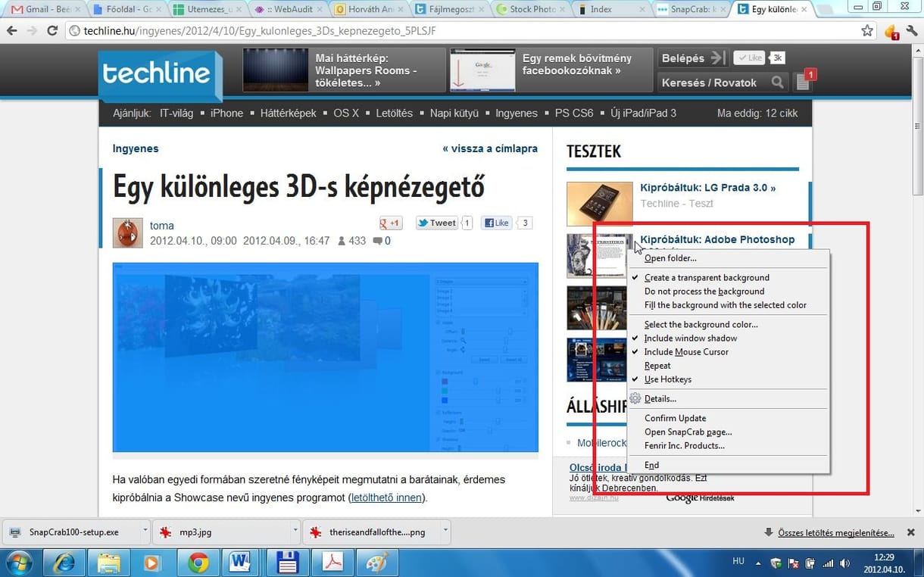Open dropdown arrow for theriseandfallofthe....png download
Image resolution: width=924 pixels, height=577 pixels.
445,532
